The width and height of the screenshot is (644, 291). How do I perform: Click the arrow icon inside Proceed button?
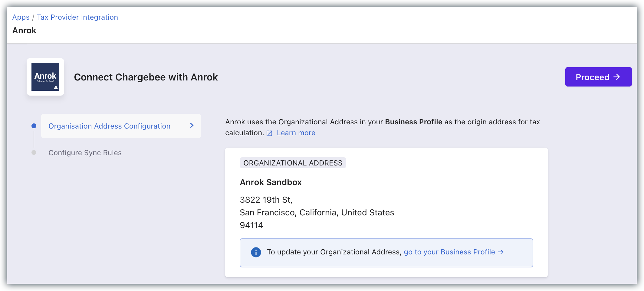point(617,77)
